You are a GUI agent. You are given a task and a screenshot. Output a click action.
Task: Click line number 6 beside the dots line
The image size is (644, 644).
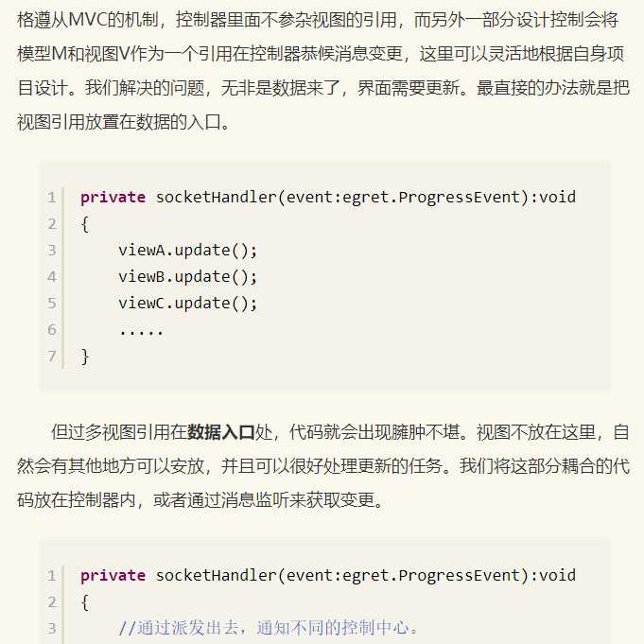[51, 330]
